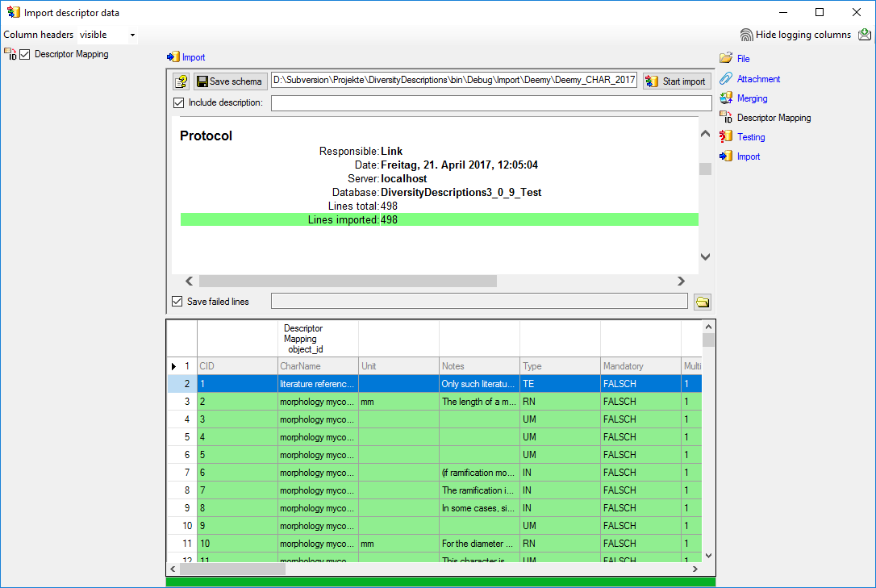The width and height of the screenshot is (876, 588).
Task: Click the green export icon at top right
Action: point(865,35)
